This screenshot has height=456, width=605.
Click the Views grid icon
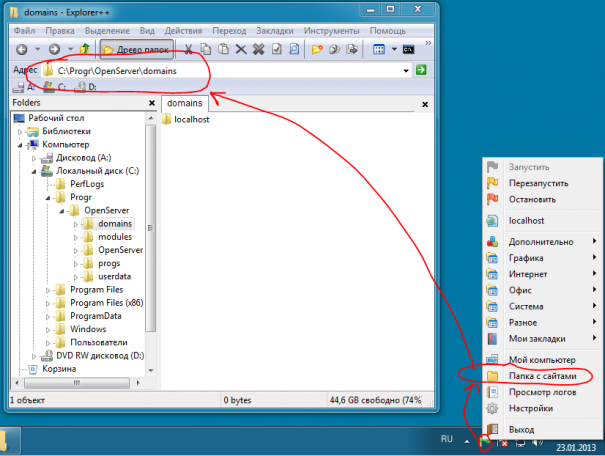point(379,49)
